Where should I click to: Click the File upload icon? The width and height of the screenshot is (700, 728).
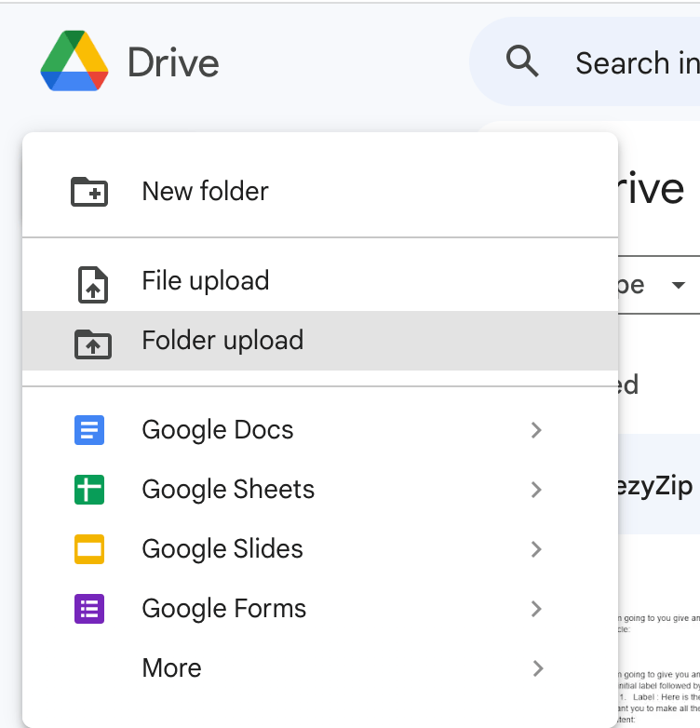(93, 285)
